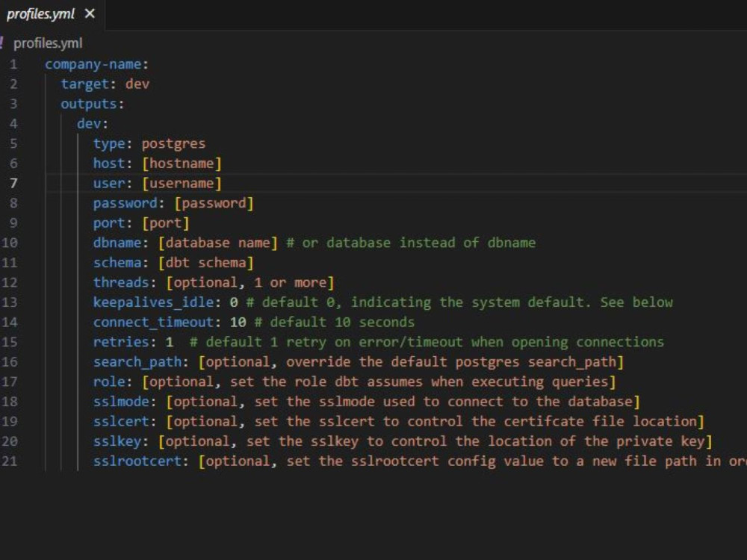
Task: Click the keepalives_idle key
Action: pos(153,302)
